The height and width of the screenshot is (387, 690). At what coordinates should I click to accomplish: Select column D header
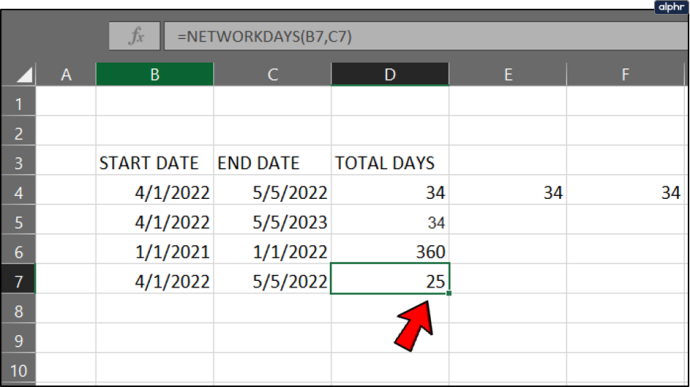390,74
